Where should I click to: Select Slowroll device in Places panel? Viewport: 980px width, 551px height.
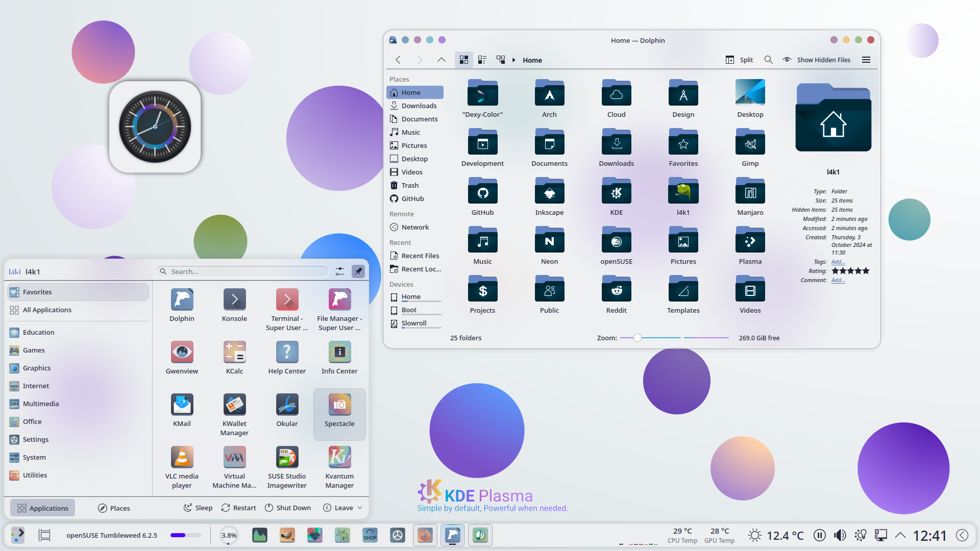coord(415,323)
